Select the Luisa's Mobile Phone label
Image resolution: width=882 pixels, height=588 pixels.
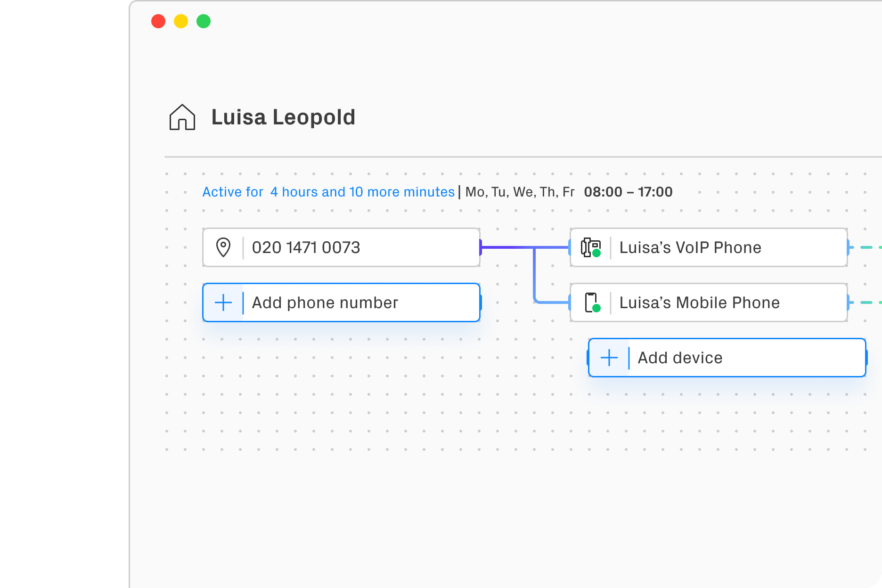pos(699,302)
